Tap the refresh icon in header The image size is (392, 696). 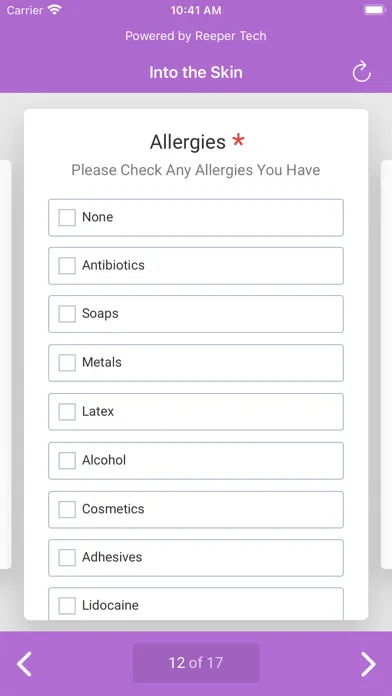pos(361,72)
